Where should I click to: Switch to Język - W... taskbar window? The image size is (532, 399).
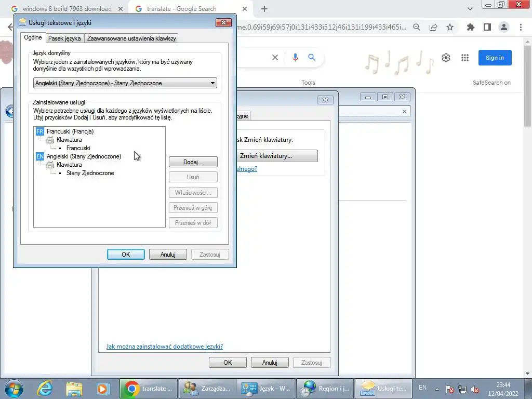(x=266, y=389)
